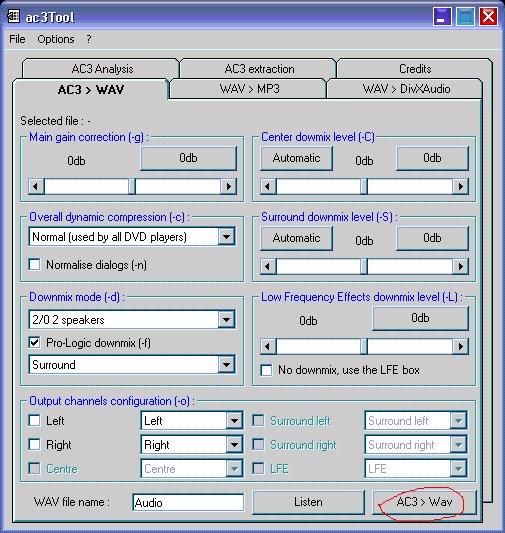Check the Left output channel checkbox
The image size is (505, 533).
point(34,420)
